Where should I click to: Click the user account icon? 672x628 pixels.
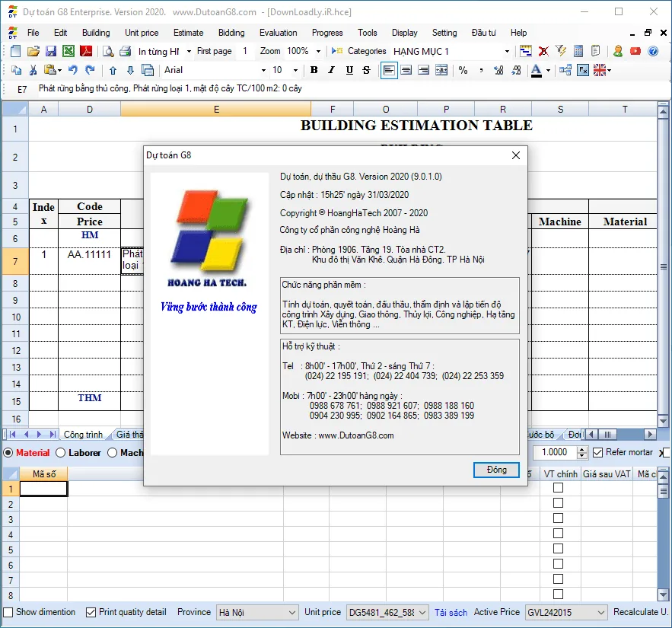(617, 52)
